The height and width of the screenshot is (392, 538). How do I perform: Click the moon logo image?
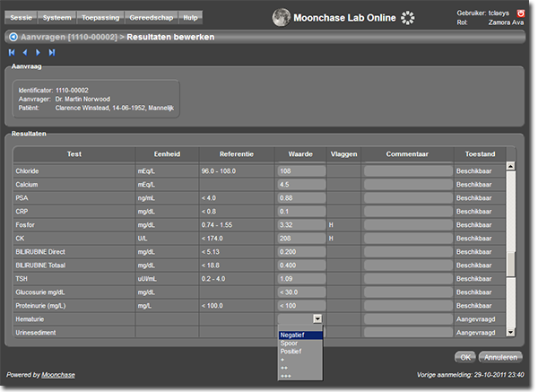pyautogui.click(x=281, y=18)
